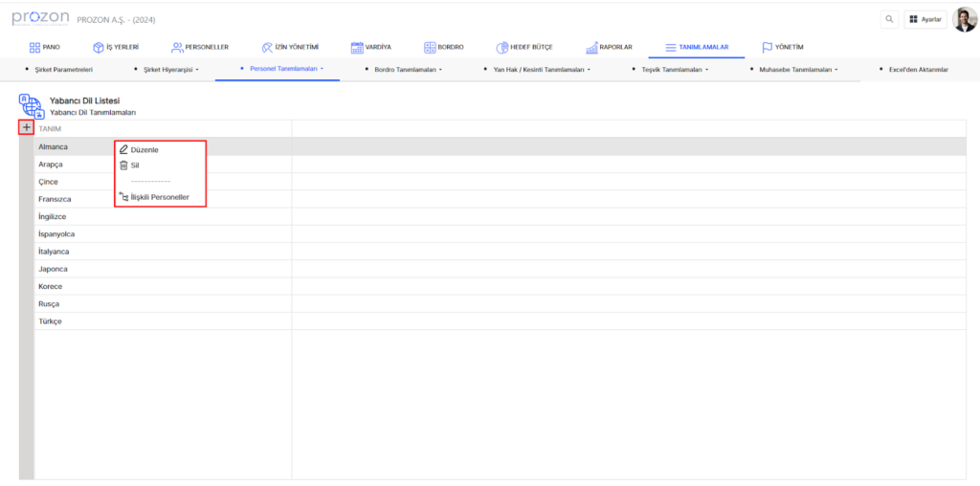Click the Yabancı Dil Listesi globe icon

pos(32,106)
